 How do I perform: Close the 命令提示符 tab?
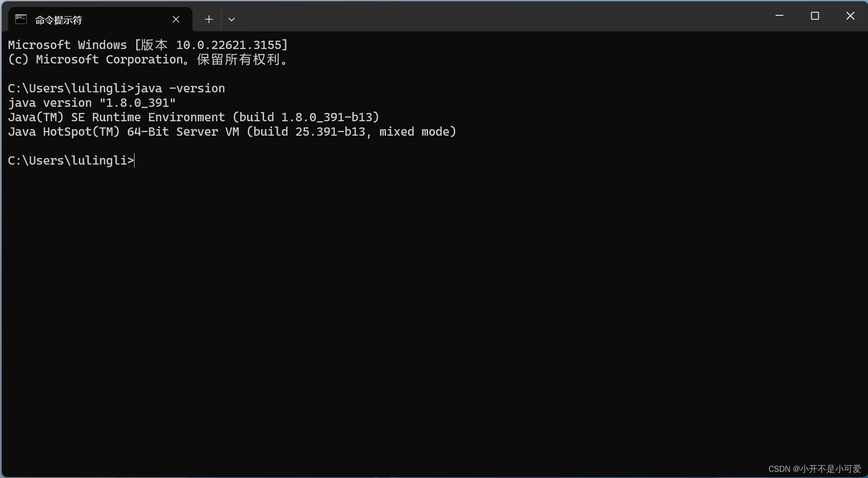click(x=176, y=19)
